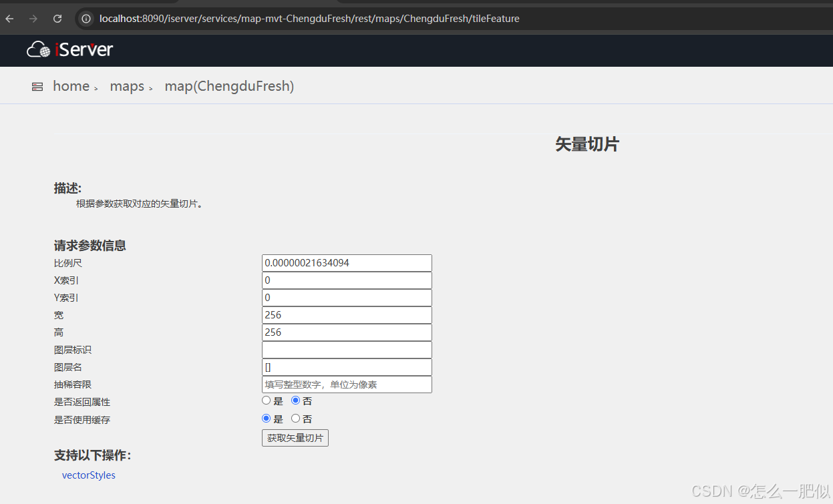The width and height of the screenshot is (833, 504).
Task: Click the iServer cloud logo icon
Action: click(37, 50)
